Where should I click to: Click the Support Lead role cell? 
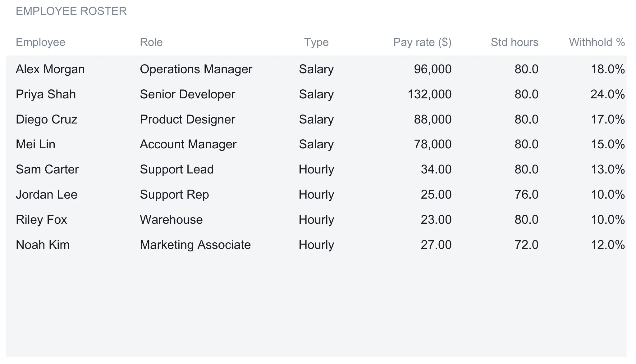[x=177, y=169]
